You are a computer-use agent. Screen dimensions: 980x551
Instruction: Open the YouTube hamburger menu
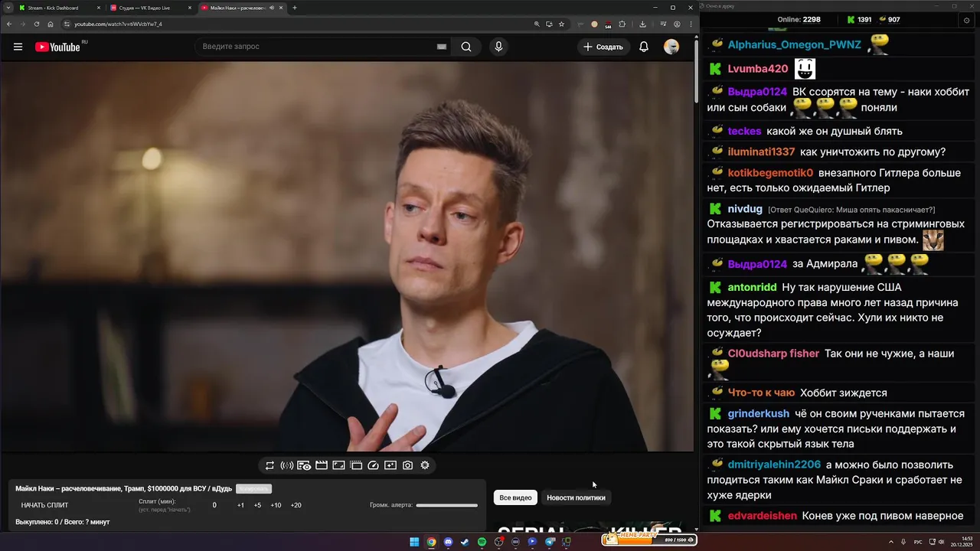tap(18, 47)
